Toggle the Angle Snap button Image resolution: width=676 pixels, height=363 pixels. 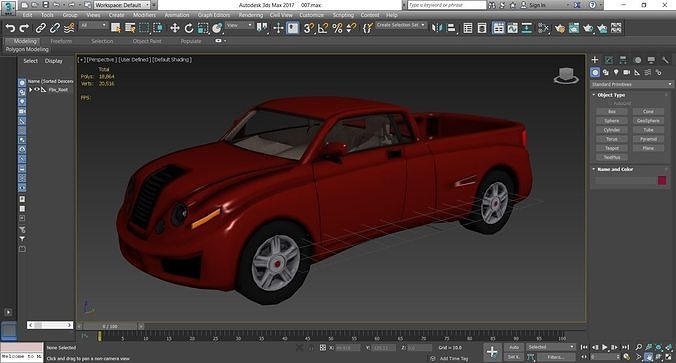(323, 28)
